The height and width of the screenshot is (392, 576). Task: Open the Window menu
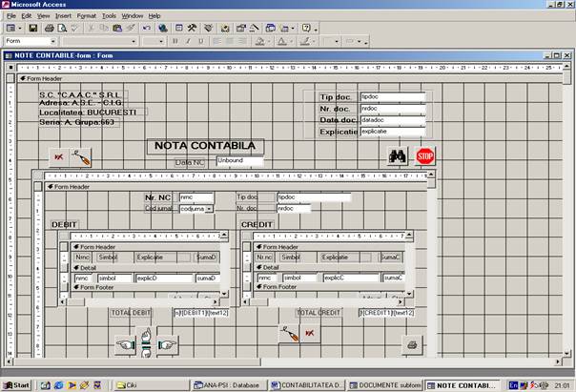tap(133, 16)
